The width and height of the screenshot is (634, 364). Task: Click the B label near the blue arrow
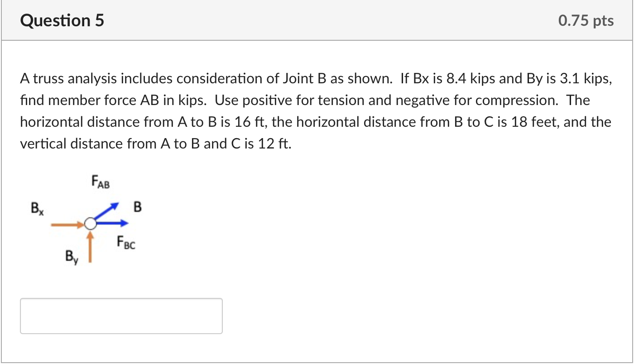137,207
